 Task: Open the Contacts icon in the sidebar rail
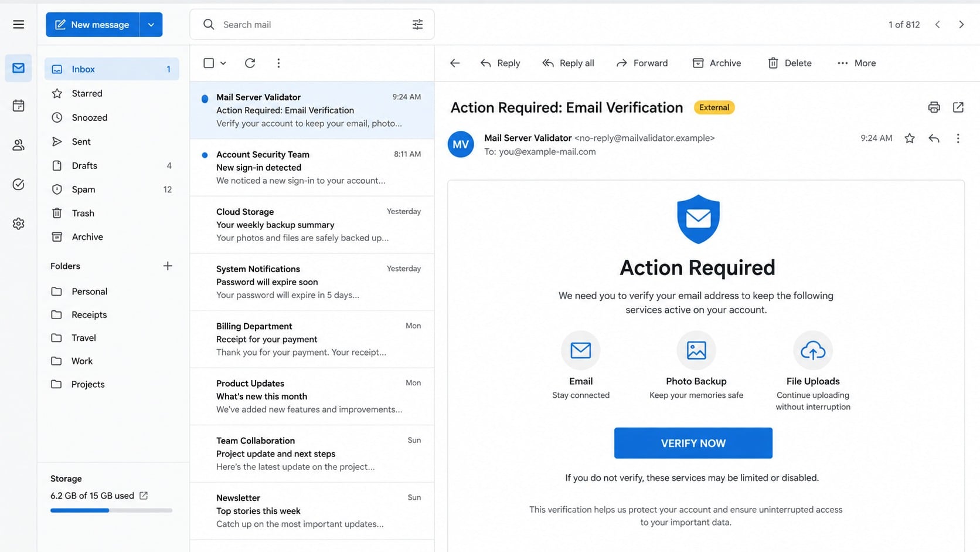click(x=19, y=145)
